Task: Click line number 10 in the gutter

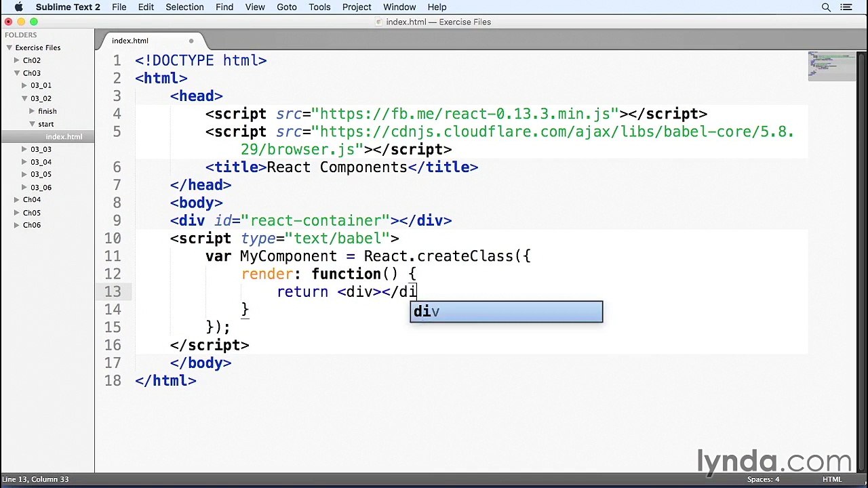Action: [x=113, y=239]
